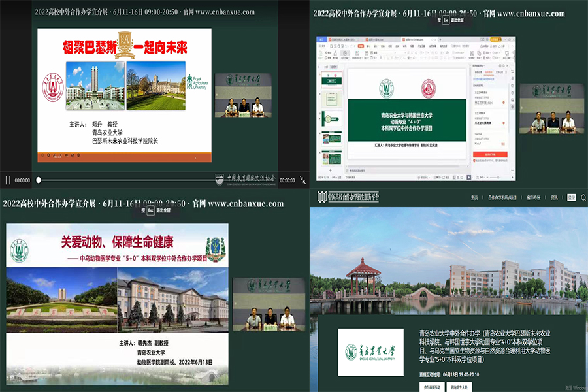Open the 主页 navigation item
The height and width of the screenshot is (392, 588).
pos(475,197)
